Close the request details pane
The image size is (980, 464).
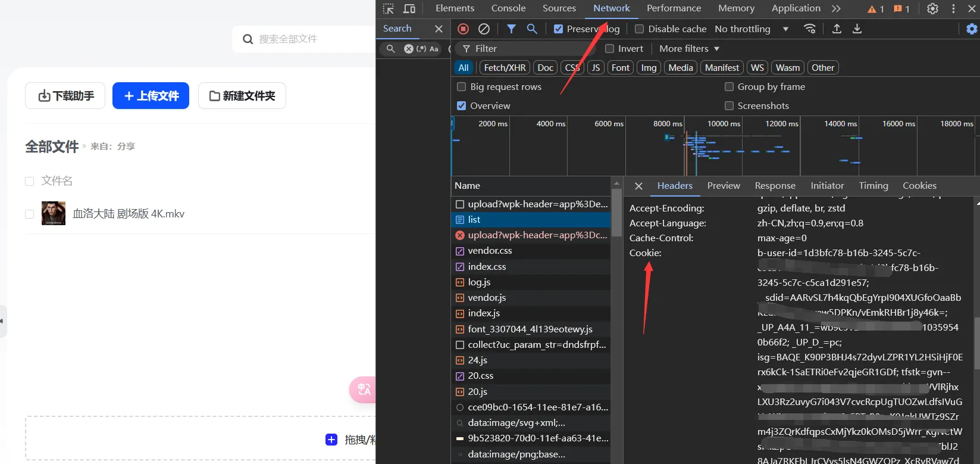point(638,186)
